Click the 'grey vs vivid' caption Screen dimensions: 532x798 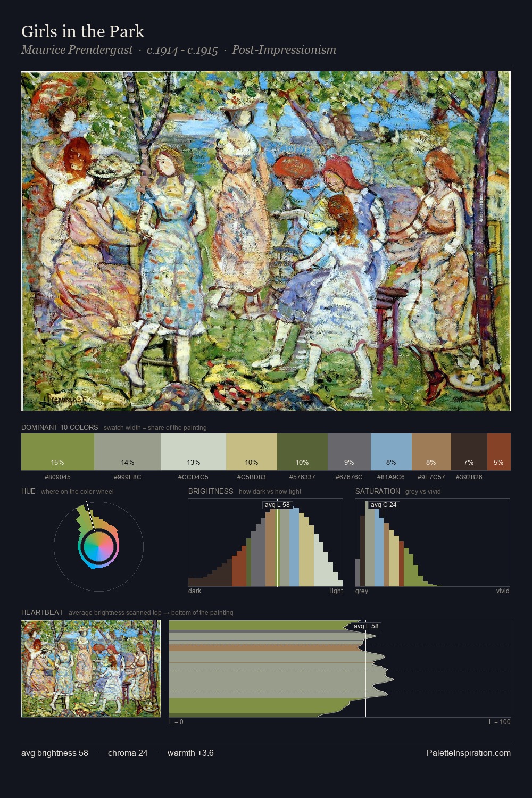point(423,492)
